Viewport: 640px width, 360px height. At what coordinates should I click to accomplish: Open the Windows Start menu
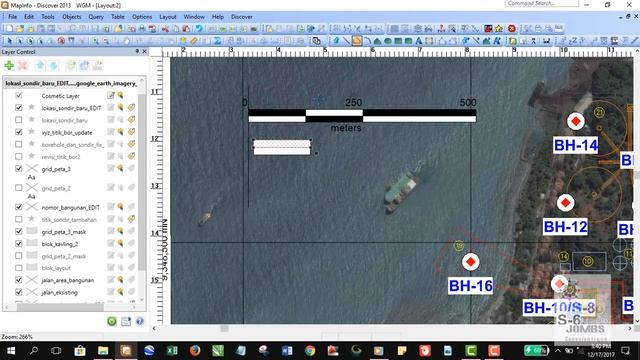coord(11,351)
